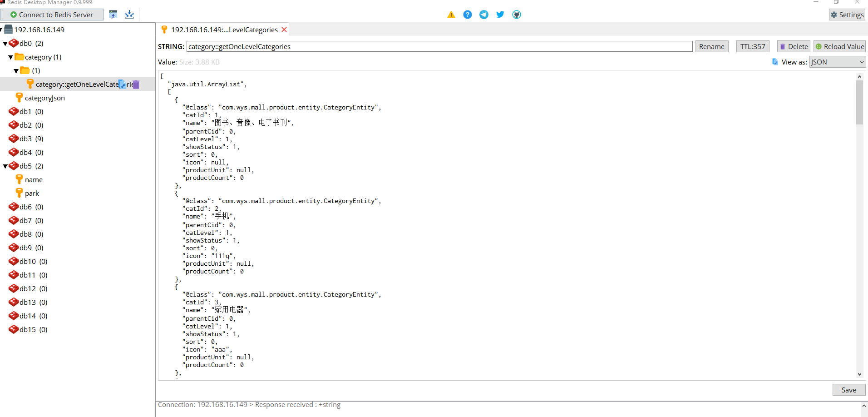This screenshot has height=417, width=868.
Task: Collapse the db5 database node
Action: point(5,166)
